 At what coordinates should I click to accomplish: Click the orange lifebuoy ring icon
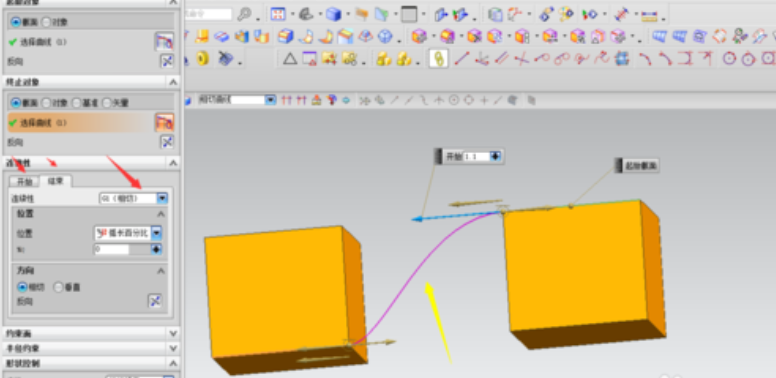tap(719, 36)
